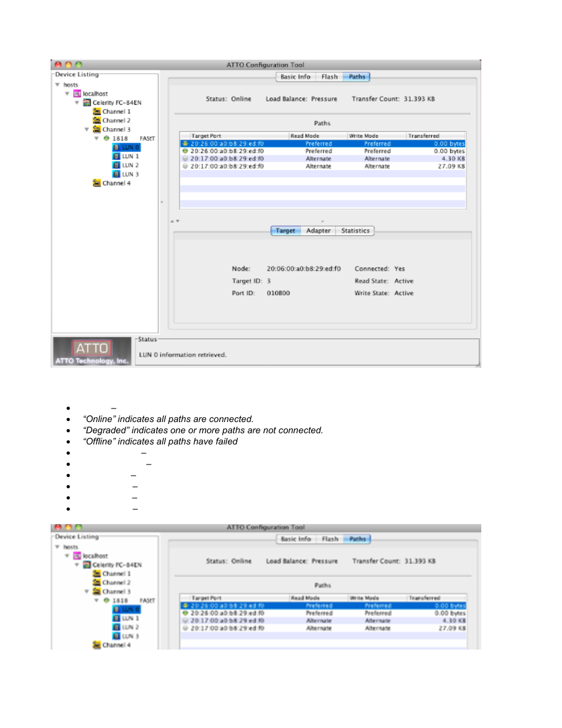
Task: Click Channel 4 icon in upper window
Action: click(97, 183)
